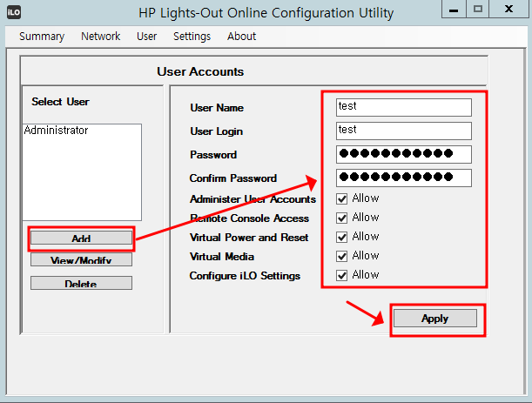The height and width of the screenshot is (403, 532).
Task: Toggle Virtual Power and Reset Allow checkbox
Action: [x=342, y=237]
